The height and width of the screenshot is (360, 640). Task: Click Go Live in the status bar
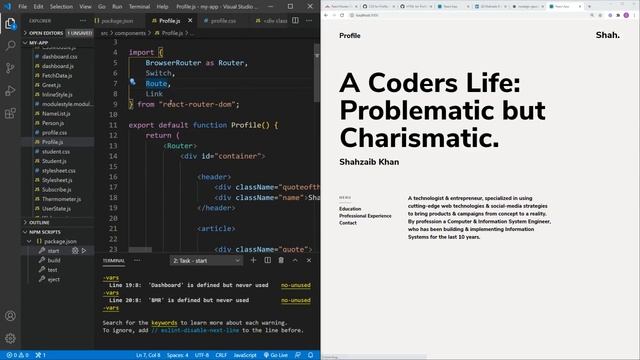(x=276, y=355)
